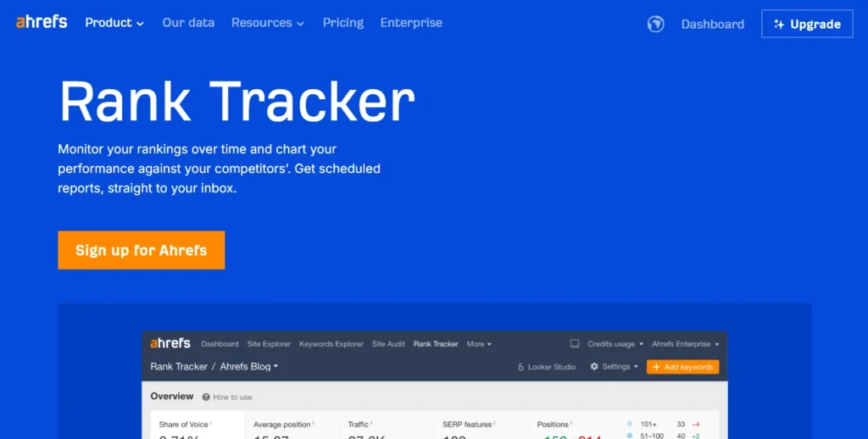This screenshot has width=868, height=439.
Task: Open Credits usage dropdown
Action: click(615, 344)
